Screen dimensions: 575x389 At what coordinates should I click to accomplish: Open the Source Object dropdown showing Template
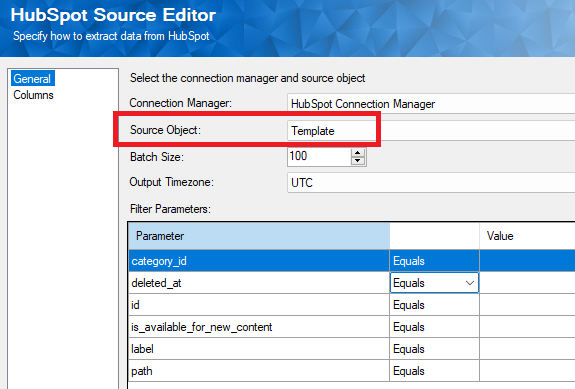[x=431, y=131]
